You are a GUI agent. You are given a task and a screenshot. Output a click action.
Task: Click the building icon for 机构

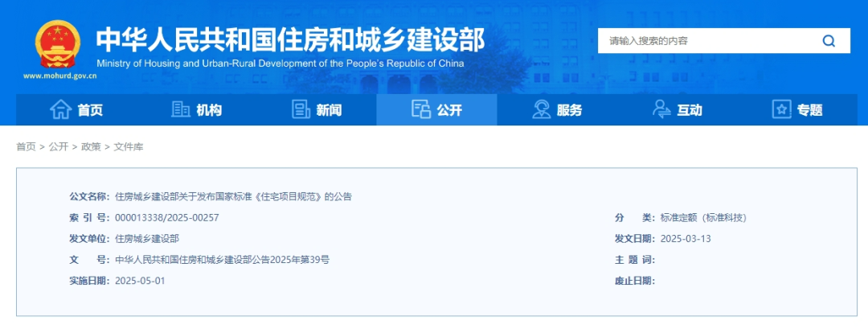point(181,110)
